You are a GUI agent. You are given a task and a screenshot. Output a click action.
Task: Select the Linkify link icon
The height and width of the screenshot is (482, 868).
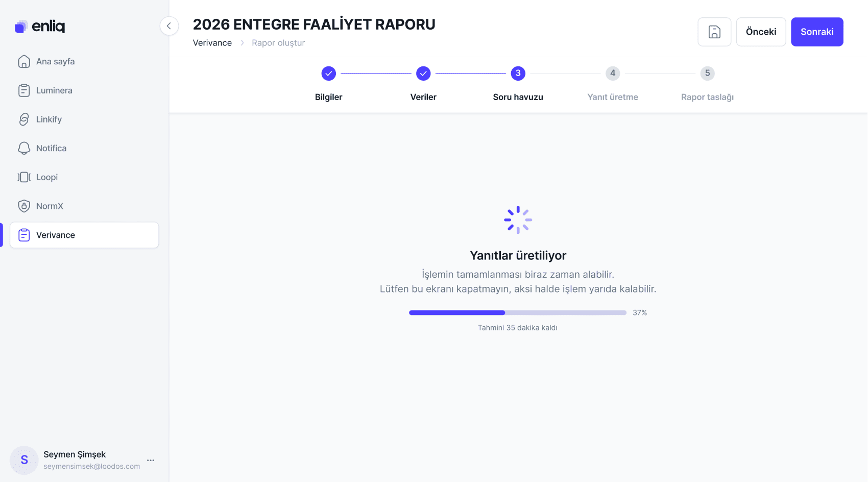[x=24, y=119]
